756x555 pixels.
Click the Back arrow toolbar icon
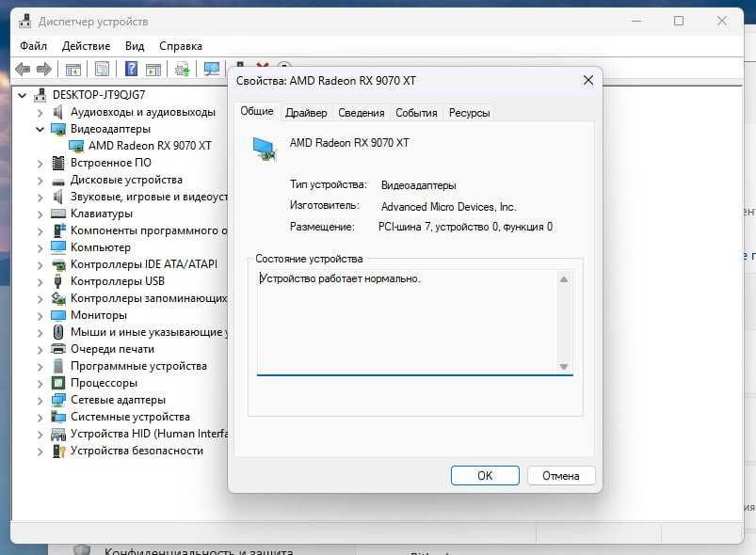click(23, 70)
